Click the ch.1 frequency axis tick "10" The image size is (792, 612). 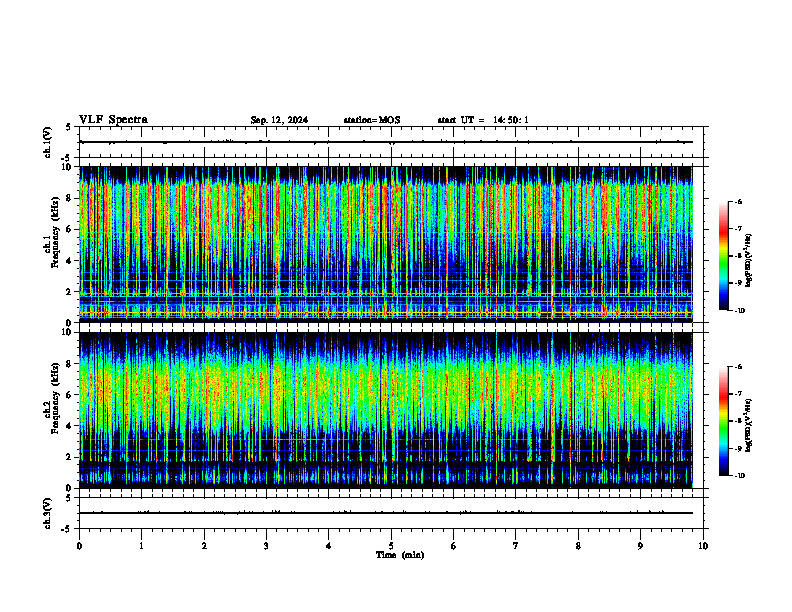coord(67,167)
